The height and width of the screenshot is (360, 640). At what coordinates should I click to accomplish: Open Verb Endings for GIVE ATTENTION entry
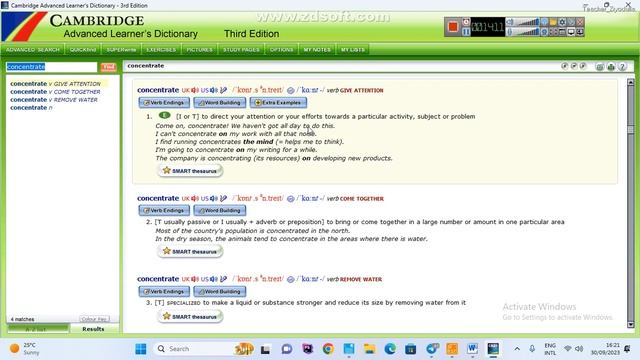(x=164, y=103)
